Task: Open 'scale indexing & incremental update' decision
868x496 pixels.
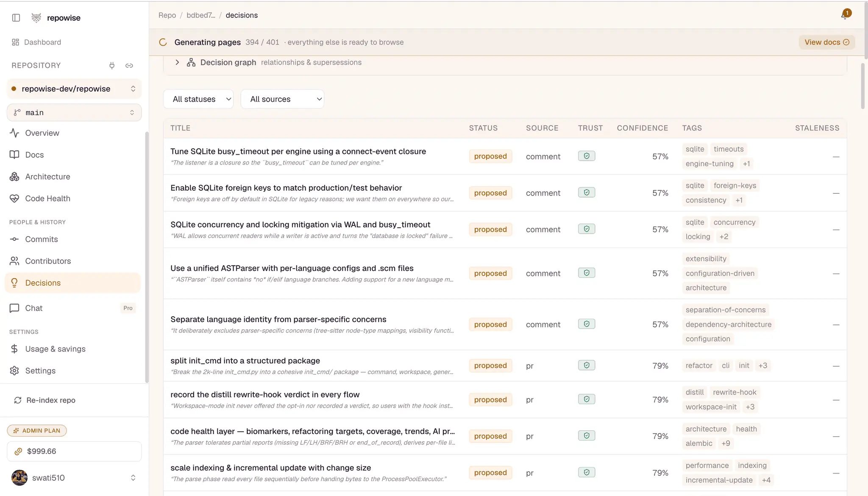Action: coord(270,468)
